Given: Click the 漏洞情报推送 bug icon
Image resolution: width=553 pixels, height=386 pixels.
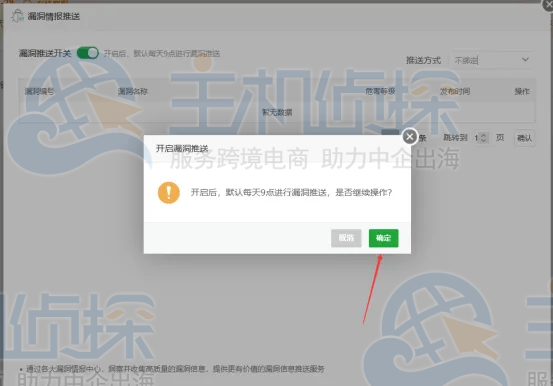Looking at the screenshot, I should (x=17, y=16).
